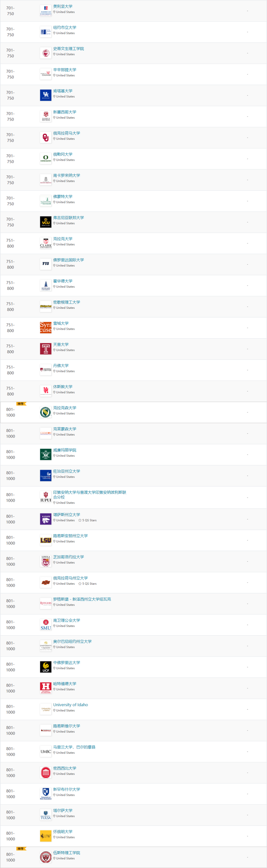Open 辛辛那提大学 university link
This screenshot has height=868, width=267.
(x=65, y=70)
